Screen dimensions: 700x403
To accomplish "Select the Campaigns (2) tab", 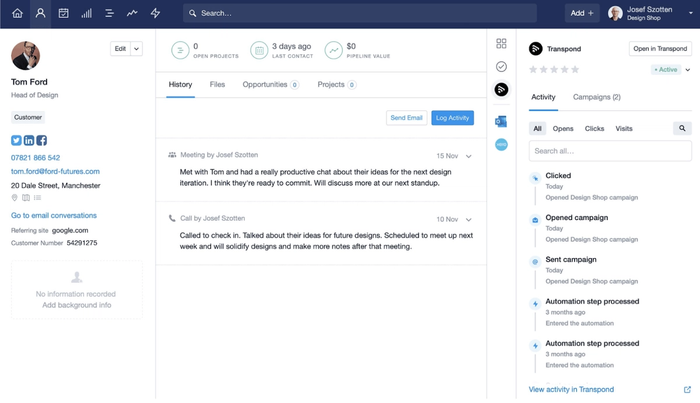I will pos(597,97).
